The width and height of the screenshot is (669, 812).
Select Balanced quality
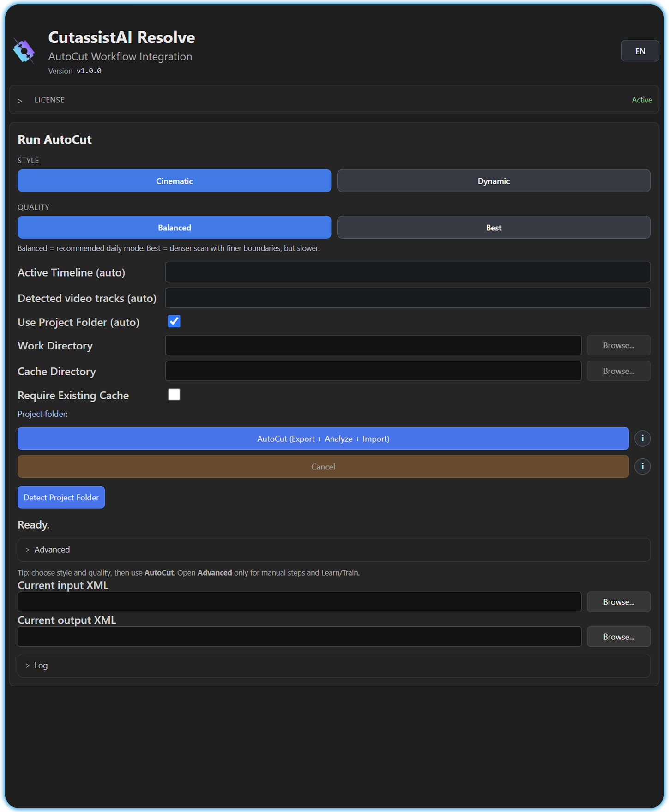(175, 228)
